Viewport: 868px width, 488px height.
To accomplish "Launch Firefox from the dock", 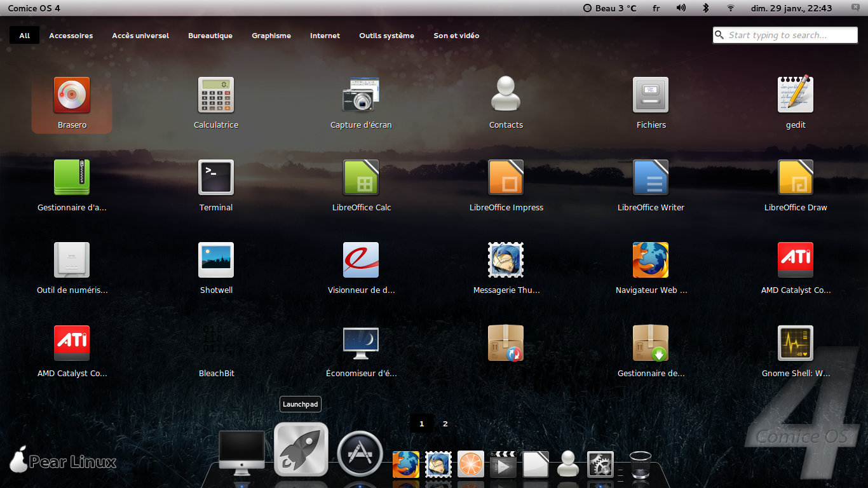I will [405, 464].
